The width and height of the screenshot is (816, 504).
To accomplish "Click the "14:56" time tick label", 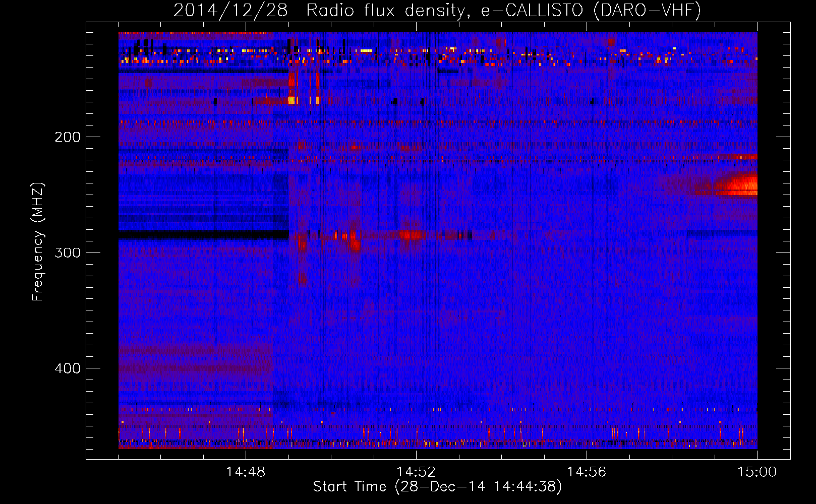I will (587, 472).
